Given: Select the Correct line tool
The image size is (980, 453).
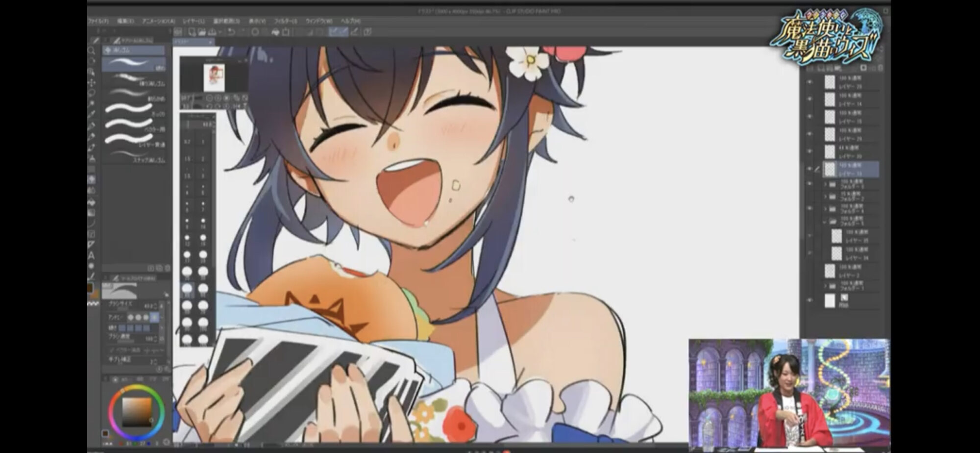Looking at the screenshot, I should pos(92,277).
